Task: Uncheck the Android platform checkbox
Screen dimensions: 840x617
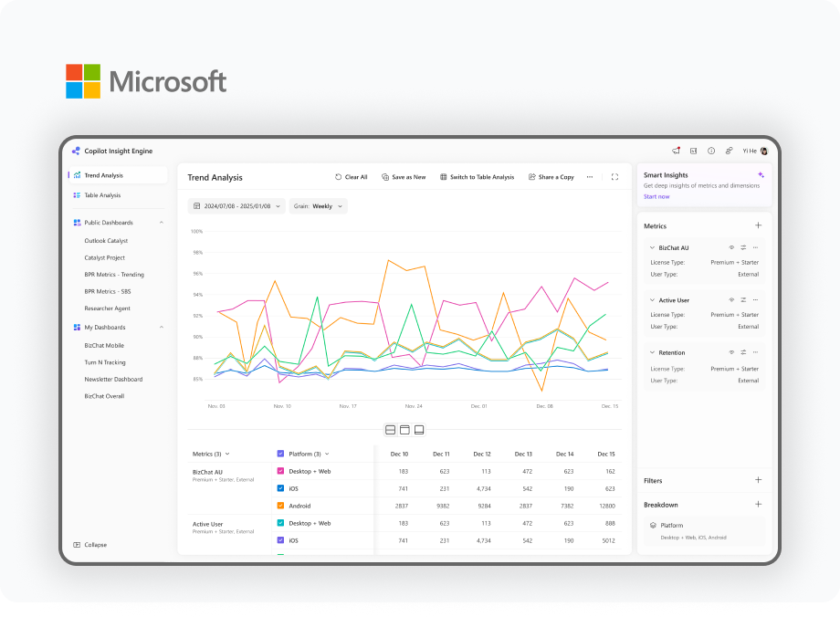Action: (x=280, y=506)
